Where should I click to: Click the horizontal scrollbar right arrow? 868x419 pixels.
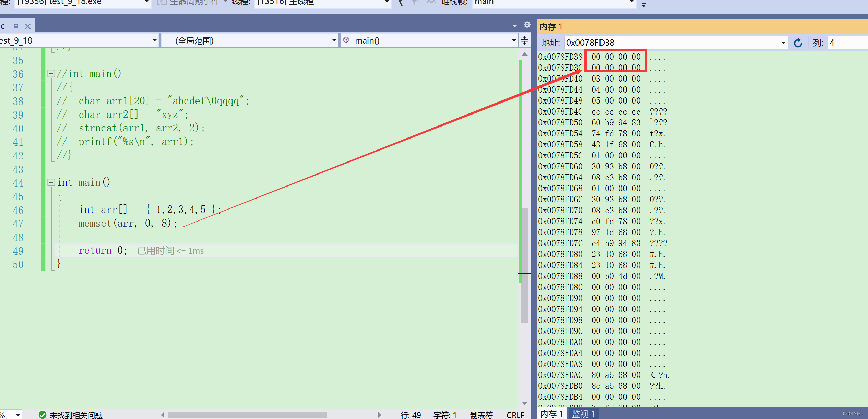pos(379,415)
